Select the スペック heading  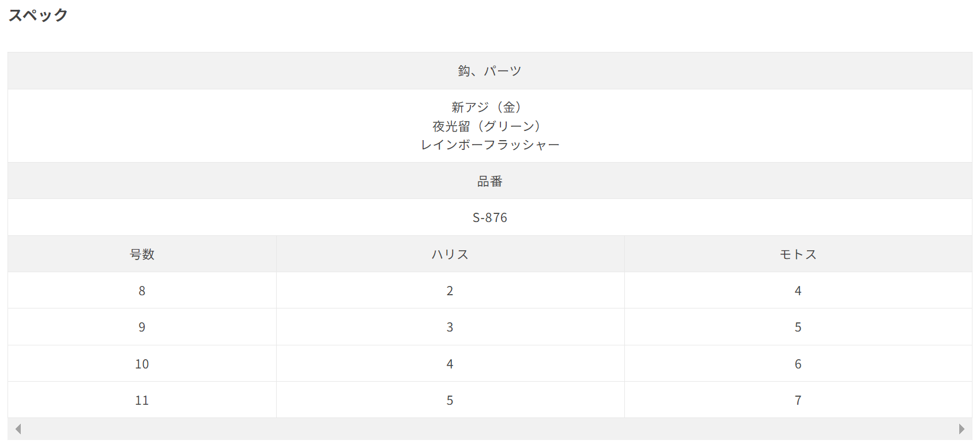pyautogui.click(x=38, y=15)
